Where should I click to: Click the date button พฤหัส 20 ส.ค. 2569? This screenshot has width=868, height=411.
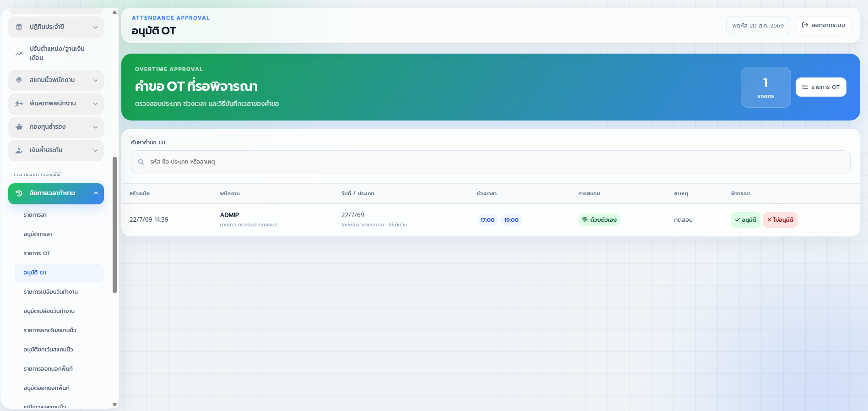[x=758, y=25]
